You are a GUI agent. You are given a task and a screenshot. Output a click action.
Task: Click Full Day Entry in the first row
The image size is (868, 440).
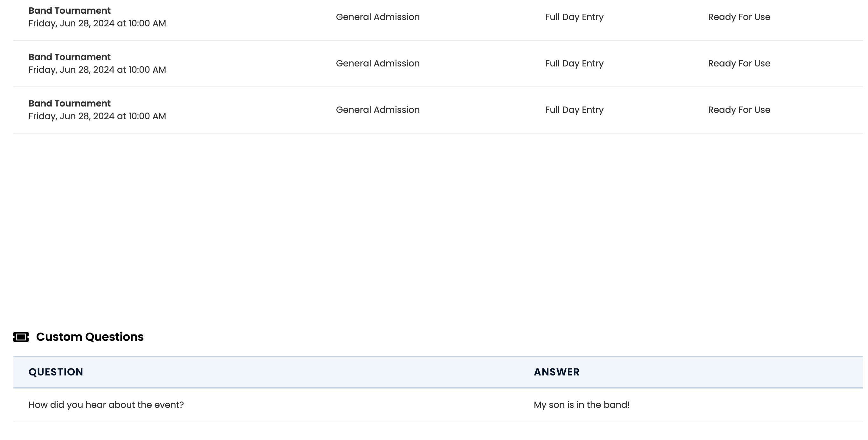(574, 17)
